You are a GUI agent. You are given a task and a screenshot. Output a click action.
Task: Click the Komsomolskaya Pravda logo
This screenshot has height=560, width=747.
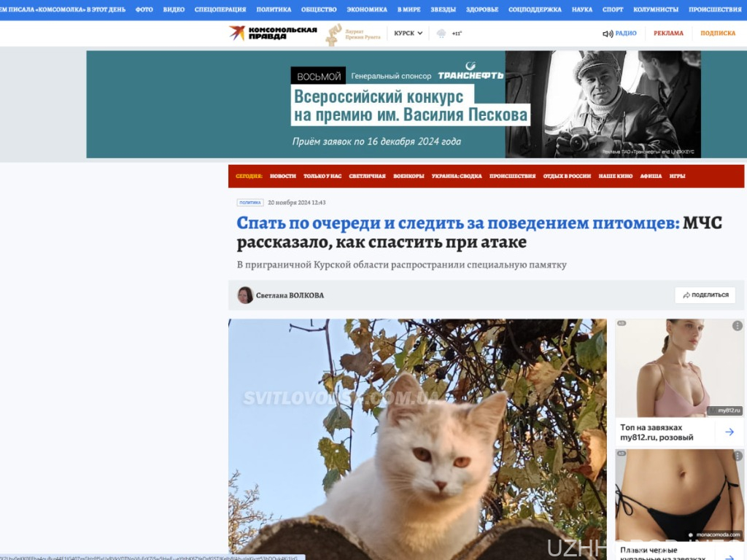[273, 33]
